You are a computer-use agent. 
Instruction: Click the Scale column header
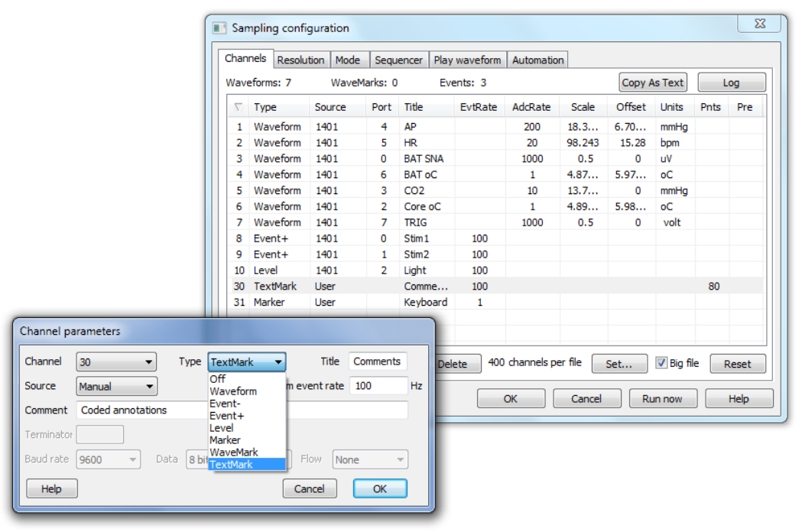coord(583,107)
